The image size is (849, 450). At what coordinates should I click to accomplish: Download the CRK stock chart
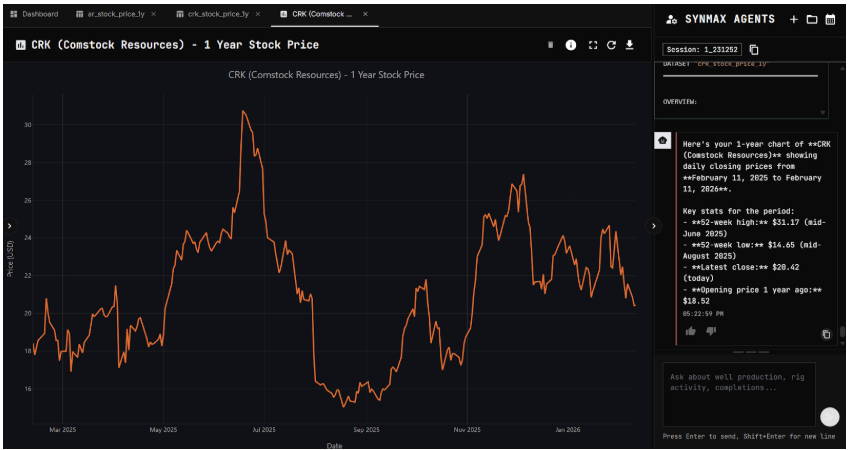click(x=630, y=45)
